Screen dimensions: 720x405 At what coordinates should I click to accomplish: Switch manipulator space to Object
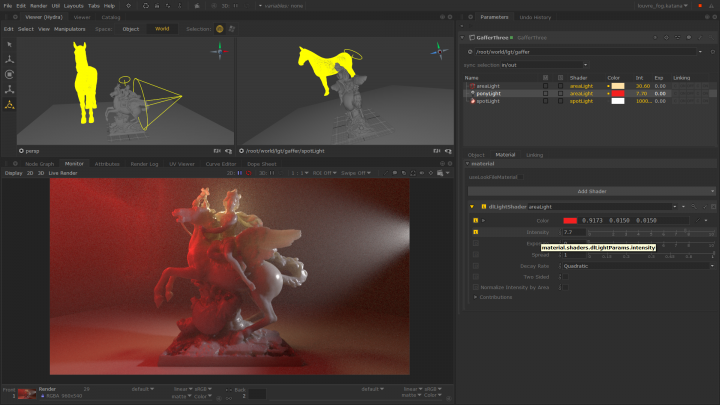(130, 29)
